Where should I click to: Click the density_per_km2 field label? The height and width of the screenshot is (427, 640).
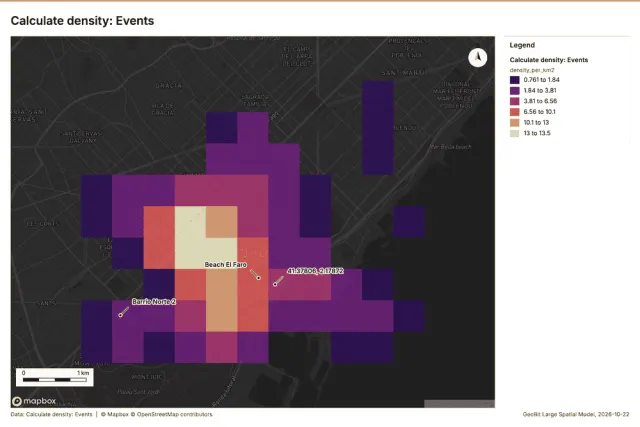[x=532, y=70]
